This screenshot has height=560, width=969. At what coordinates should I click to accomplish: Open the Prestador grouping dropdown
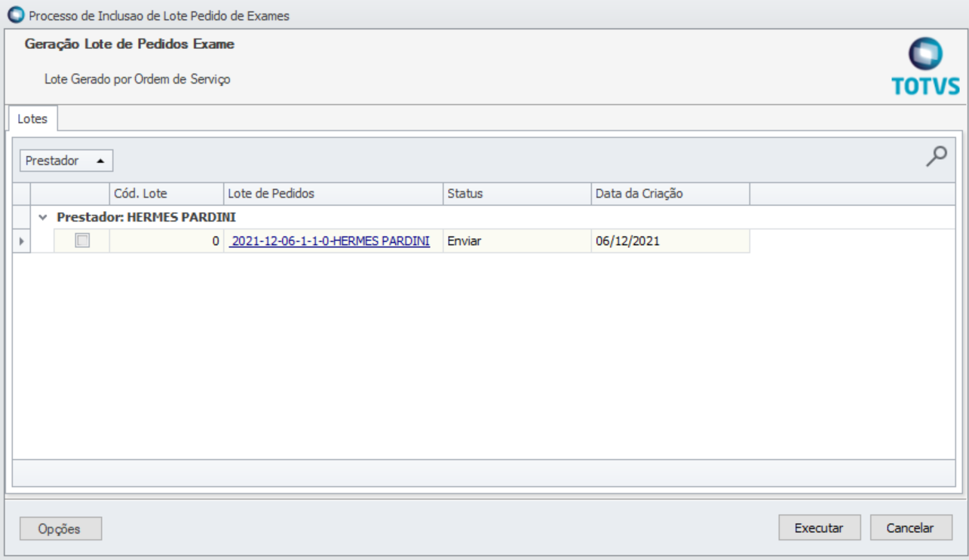(66, 161)
